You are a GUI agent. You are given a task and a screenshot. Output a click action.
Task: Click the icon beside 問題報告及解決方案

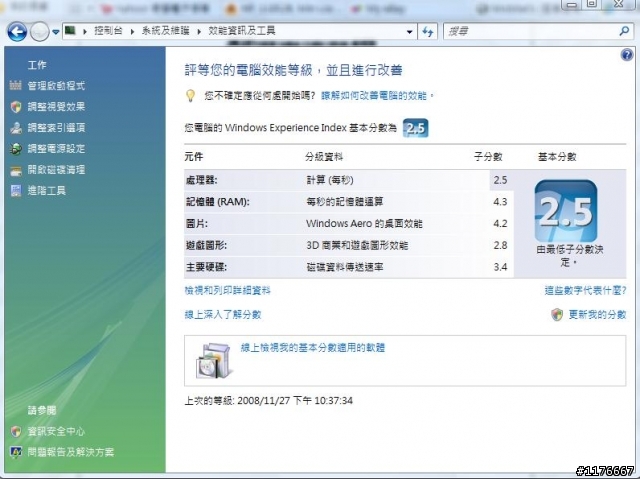click(x=16, y=452)
